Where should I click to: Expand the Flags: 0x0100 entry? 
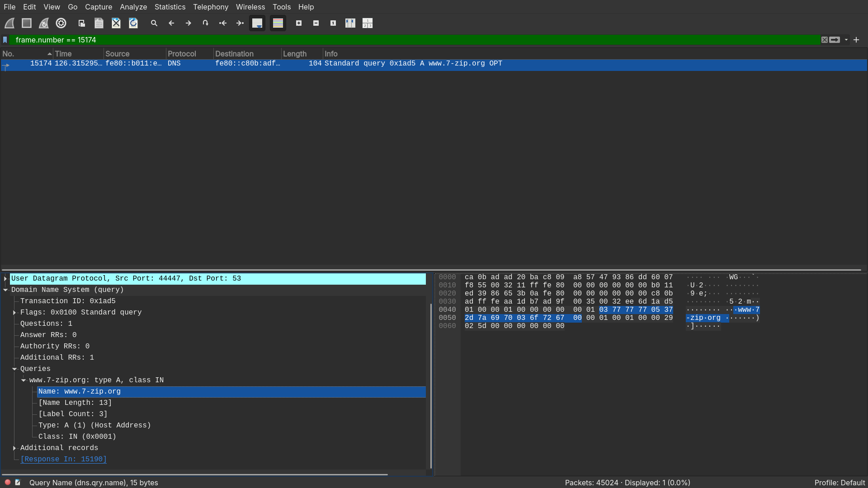tap(14, 313)
